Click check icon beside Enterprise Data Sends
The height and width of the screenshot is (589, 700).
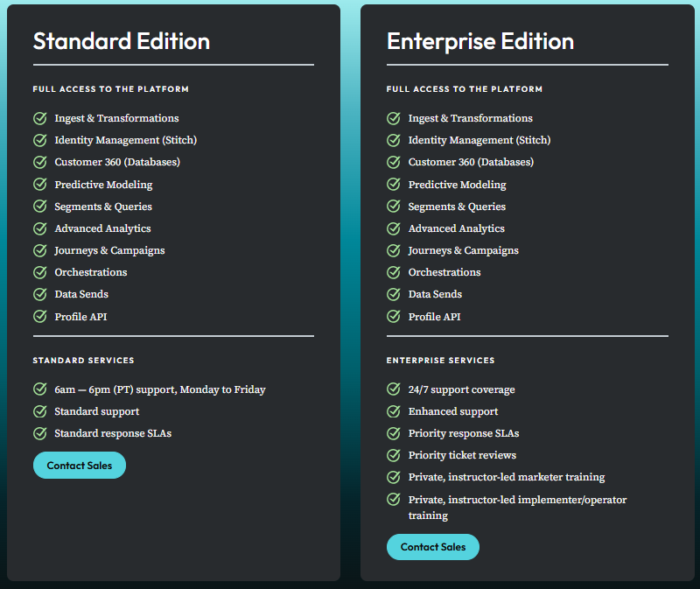click(394, 294)
